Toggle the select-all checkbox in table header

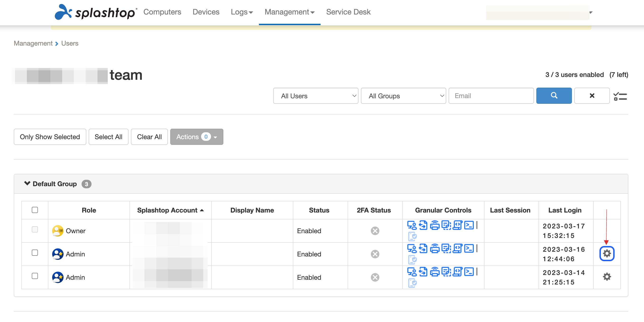click(35, 210)
